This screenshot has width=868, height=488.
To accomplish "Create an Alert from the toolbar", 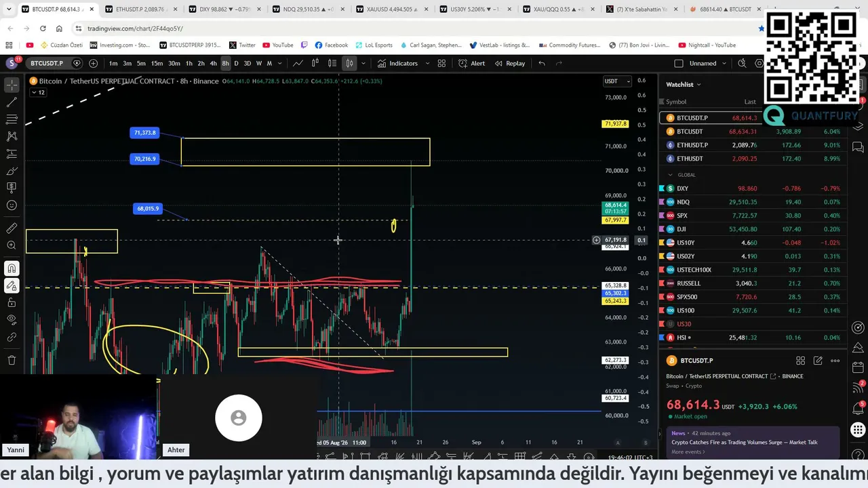I will tap(471, 63).
